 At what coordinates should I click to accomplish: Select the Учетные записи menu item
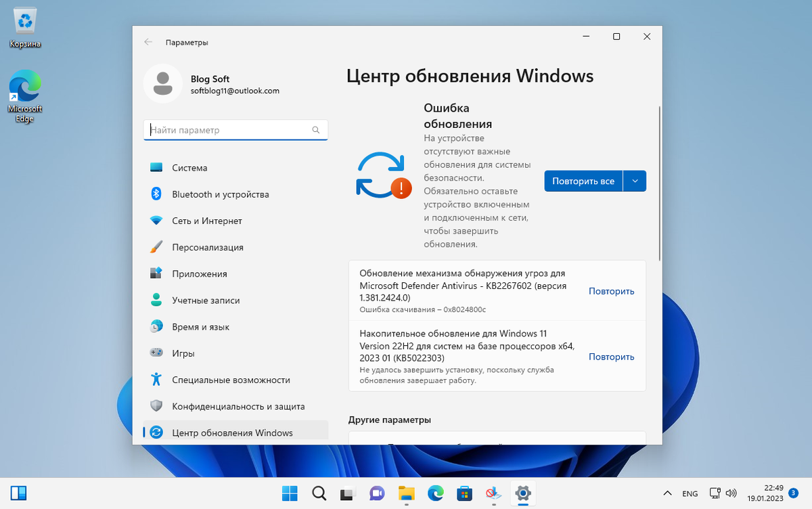pyautogui.click(x=235, y=300)
